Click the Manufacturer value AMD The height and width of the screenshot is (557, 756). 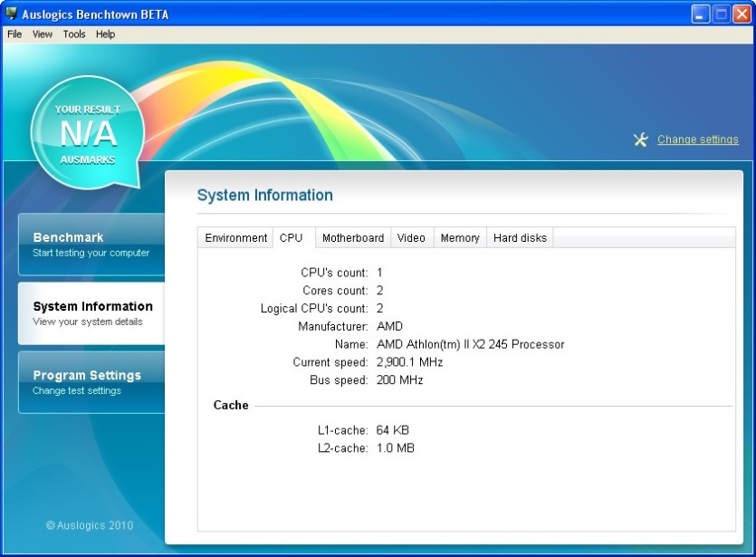(x=389, y=326)
